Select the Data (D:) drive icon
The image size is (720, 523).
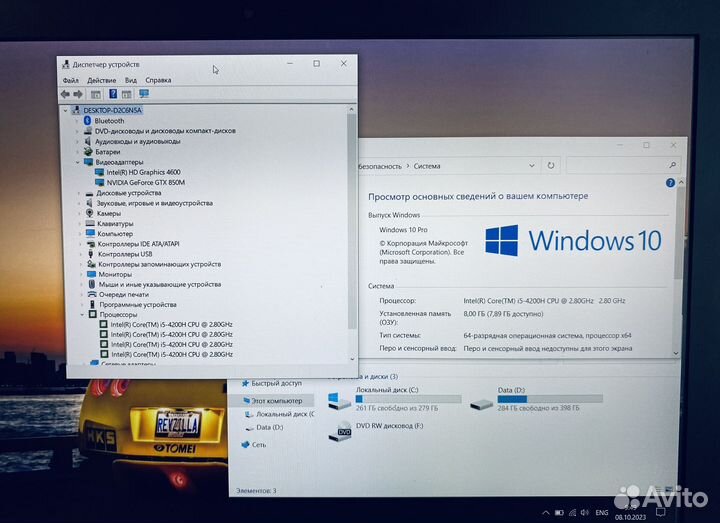pyautogui.click(x=481, y=405)
